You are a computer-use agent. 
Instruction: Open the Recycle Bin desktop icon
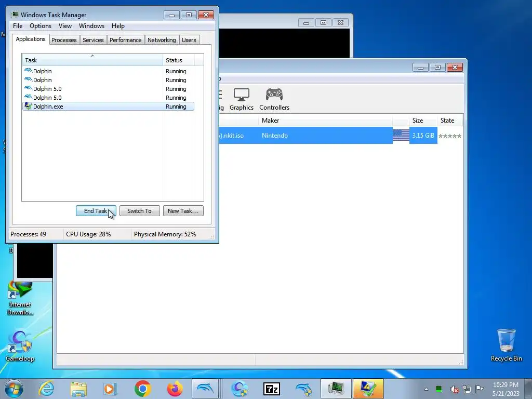(506, 345)
